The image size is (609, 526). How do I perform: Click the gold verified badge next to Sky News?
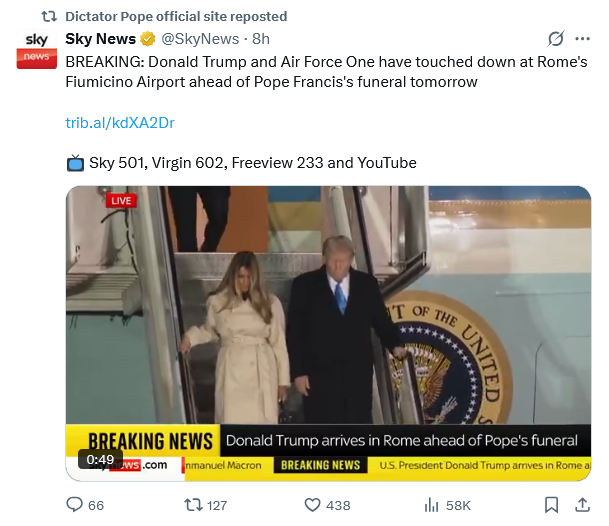(148, 39)
